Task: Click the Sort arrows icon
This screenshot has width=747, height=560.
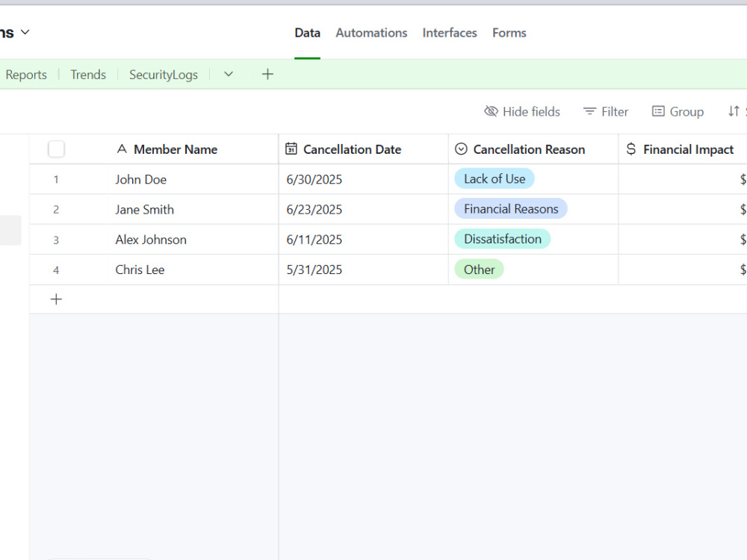Action: point(734,111)
